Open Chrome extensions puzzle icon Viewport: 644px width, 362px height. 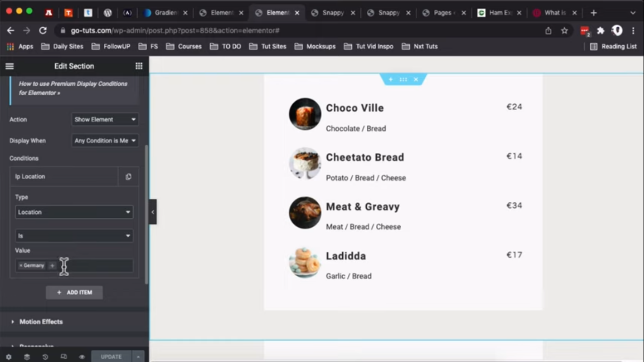pos(601,31)
